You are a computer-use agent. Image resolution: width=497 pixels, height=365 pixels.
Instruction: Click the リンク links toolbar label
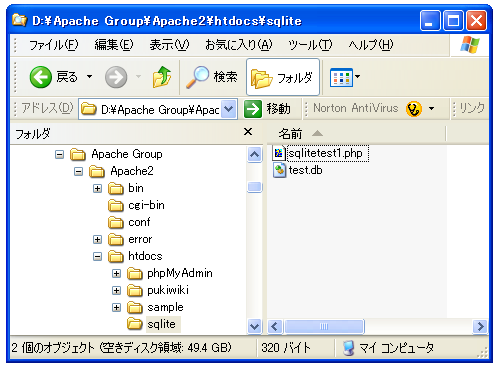[x=472, y=108]
